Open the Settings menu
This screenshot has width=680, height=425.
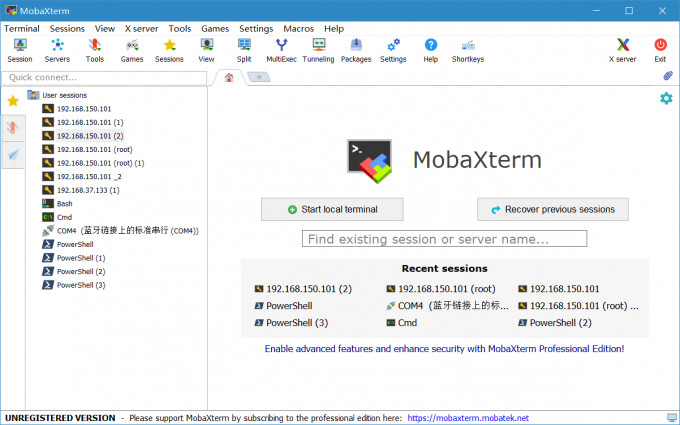tap(256, 29)
